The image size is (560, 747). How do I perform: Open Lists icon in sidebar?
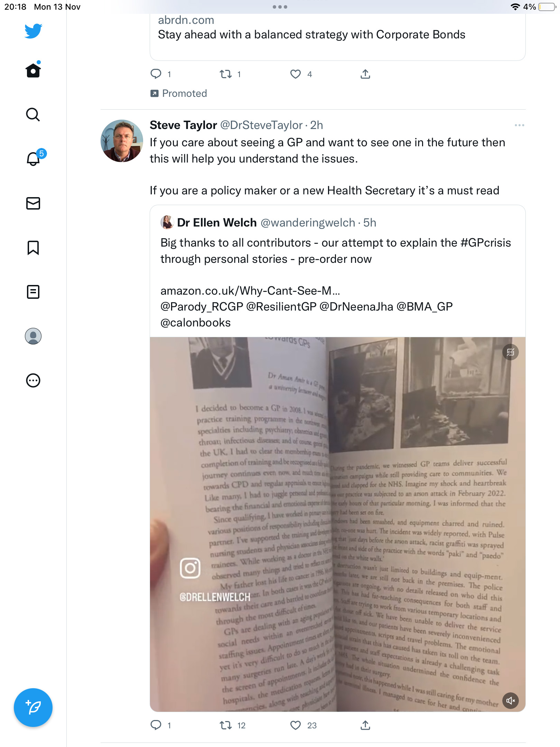[33, 292]
